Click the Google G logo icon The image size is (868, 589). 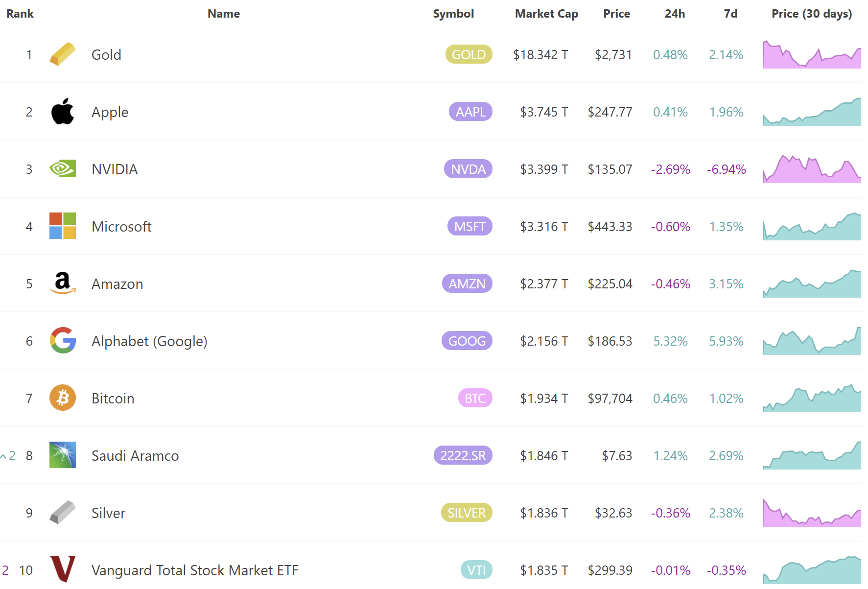click(63, 340)
